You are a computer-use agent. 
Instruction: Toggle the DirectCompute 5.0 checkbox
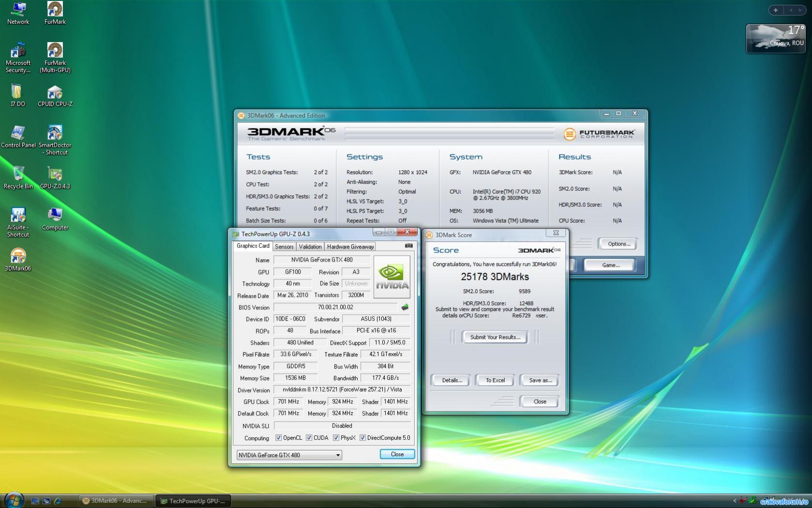(x=362, y=438)
